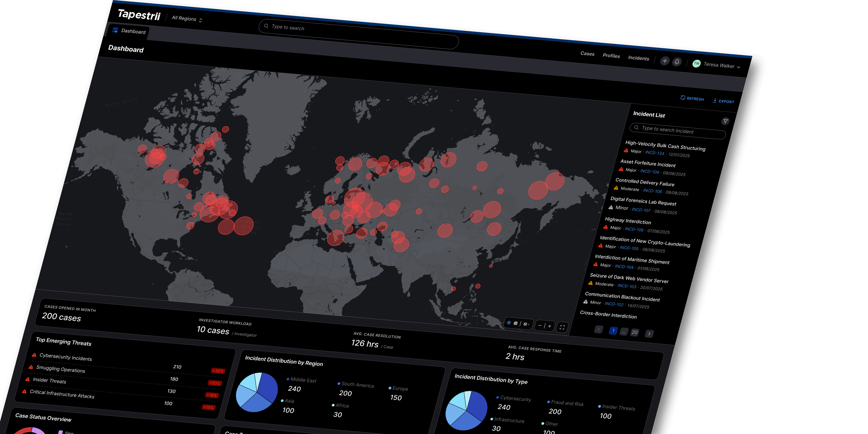Open the incident list filter

pos(725,121)
